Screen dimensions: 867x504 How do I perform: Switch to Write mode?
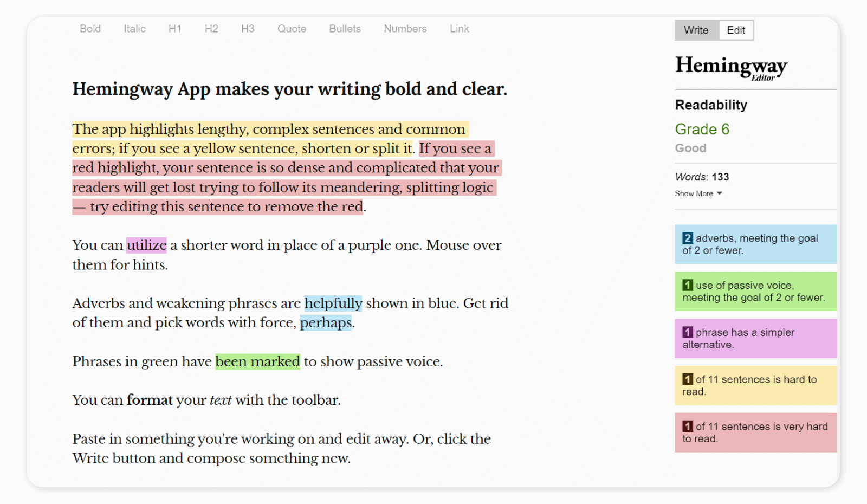(696, 30)
